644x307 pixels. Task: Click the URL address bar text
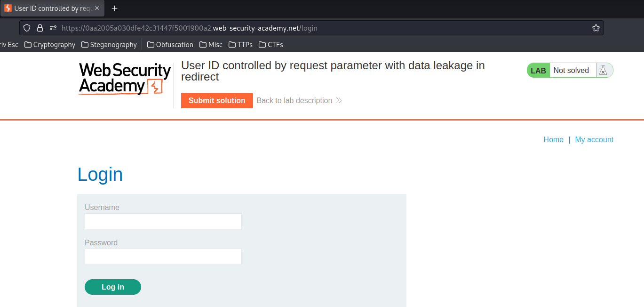190,28
